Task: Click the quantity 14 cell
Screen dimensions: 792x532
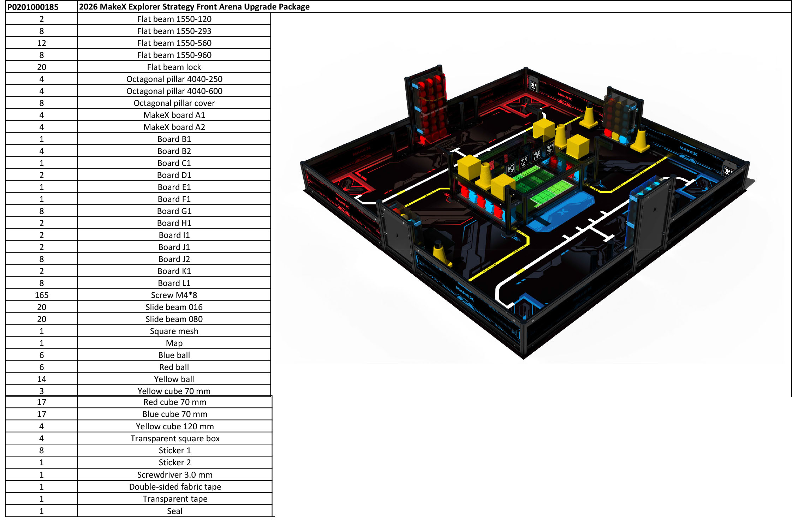Action: click(42, 379)
